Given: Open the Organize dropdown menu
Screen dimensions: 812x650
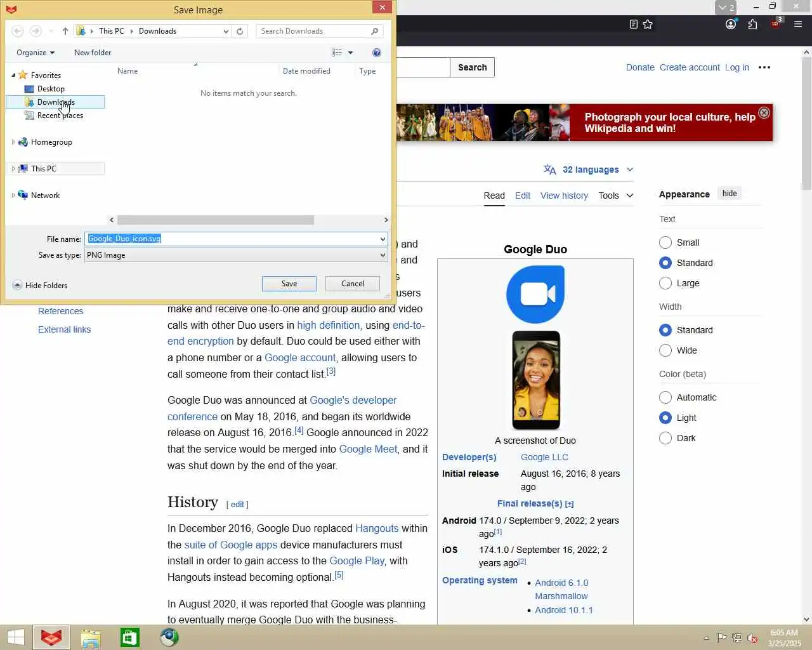Looking at the screenshot, I should pyautogui.click(x=36, y=53).
